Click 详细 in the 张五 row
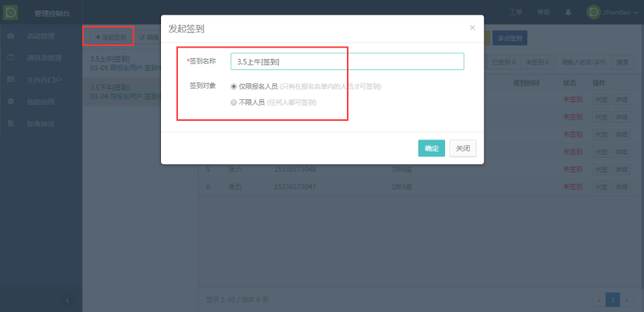 pos(621,187)
